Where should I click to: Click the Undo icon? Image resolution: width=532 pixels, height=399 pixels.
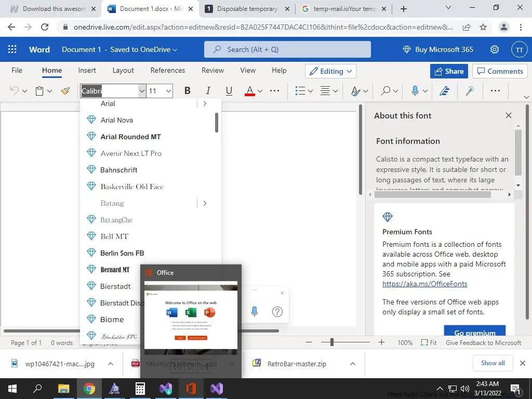click(14, 90)
